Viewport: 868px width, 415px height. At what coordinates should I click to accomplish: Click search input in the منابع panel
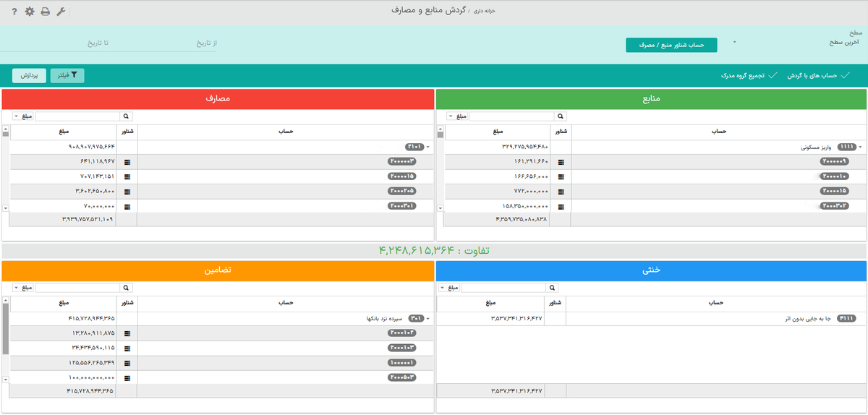(512, 116)
